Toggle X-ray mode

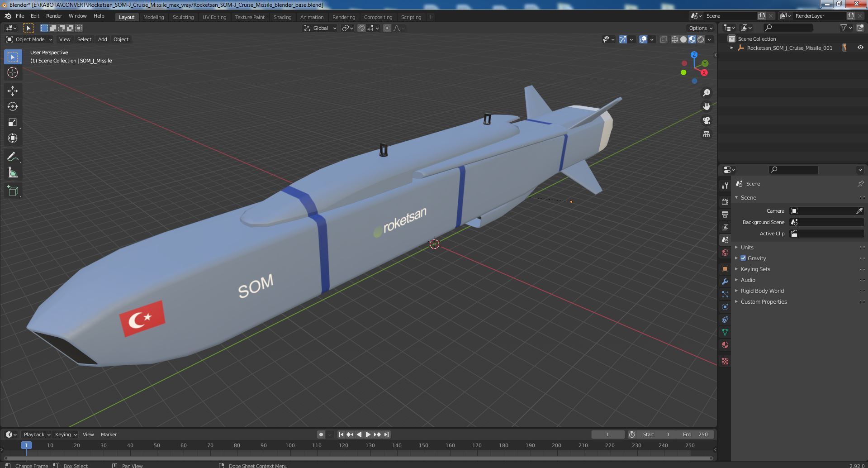click(x=663, y=39)
